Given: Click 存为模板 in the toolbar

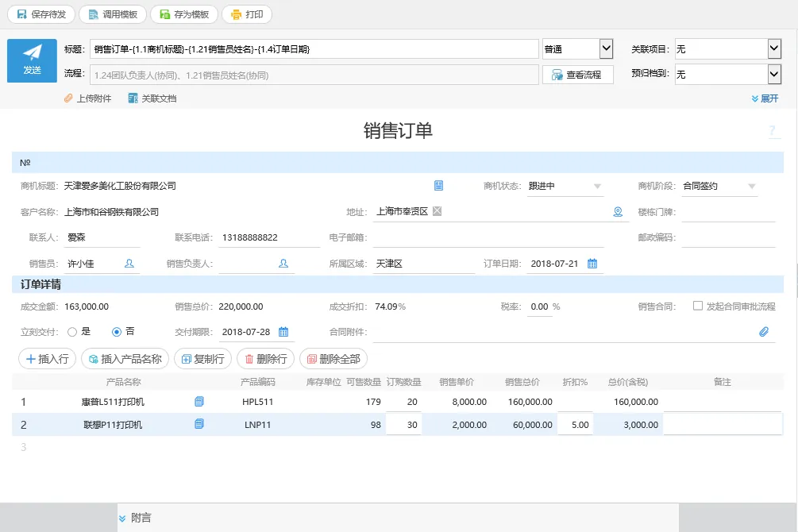Looking at the screenshot, I should coord(184,14).
